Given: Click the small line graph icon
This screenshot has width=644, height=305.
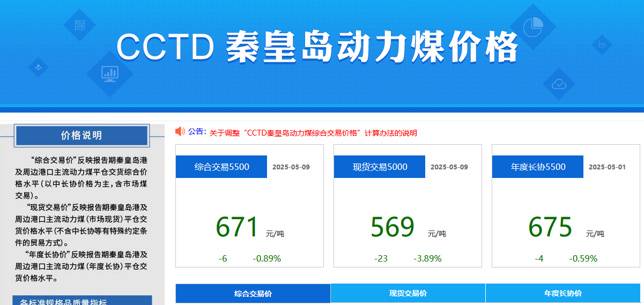Looking at the screenshot, I should point(602,44).
